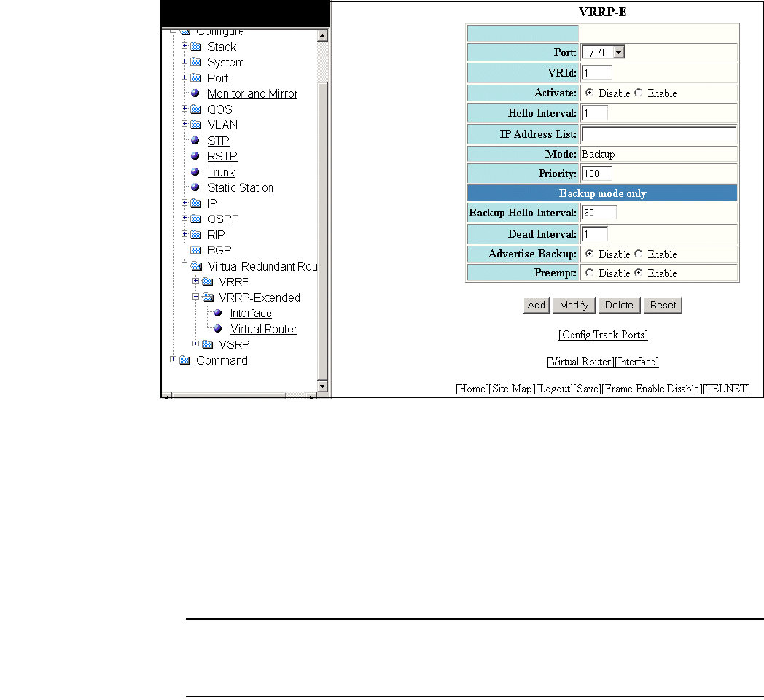764x700 pixels.
Task: Click the Priority input field
Action: [x=597, y=174]
